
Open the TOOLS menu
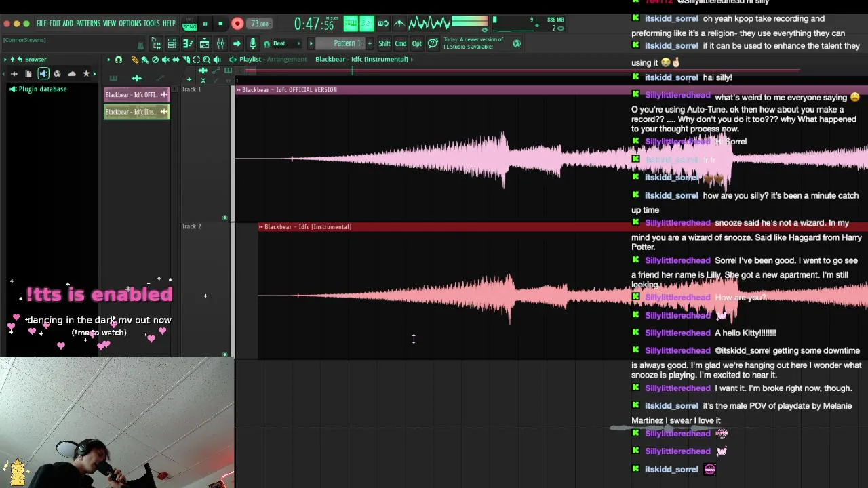(x=152, y=24)
